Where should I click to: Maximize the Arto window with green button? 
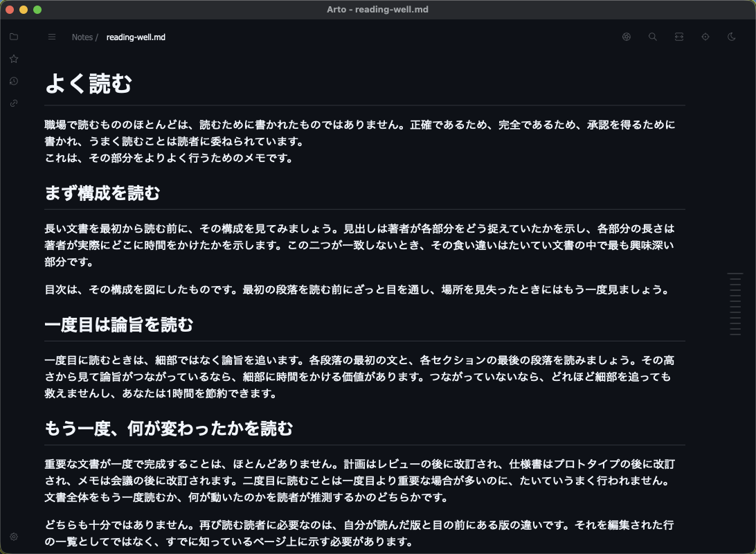[37, 10]
